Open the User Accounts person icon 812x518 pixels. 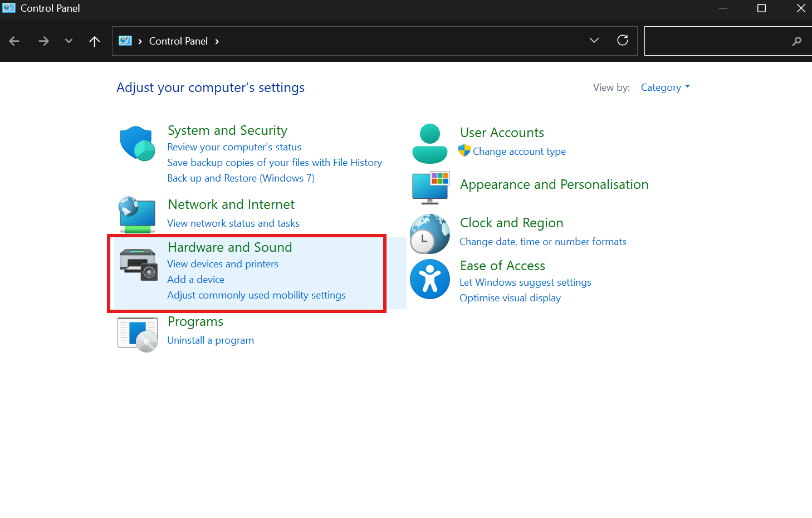pos(429,144)
